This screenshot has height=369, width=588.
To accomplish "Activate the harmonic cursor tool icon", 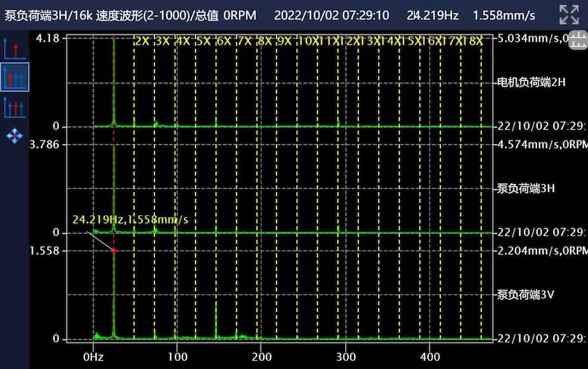I will coord(14,77).
